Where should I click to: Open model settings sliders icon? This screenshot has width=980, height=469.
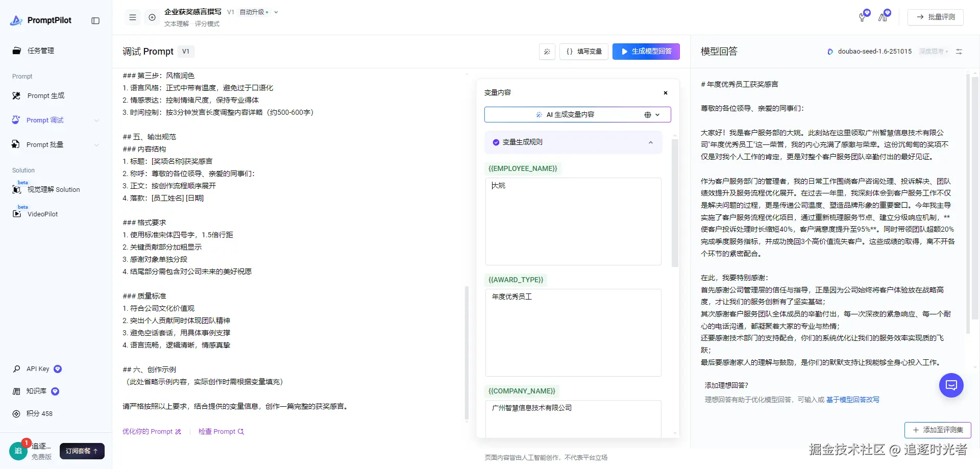pos(959,52)
